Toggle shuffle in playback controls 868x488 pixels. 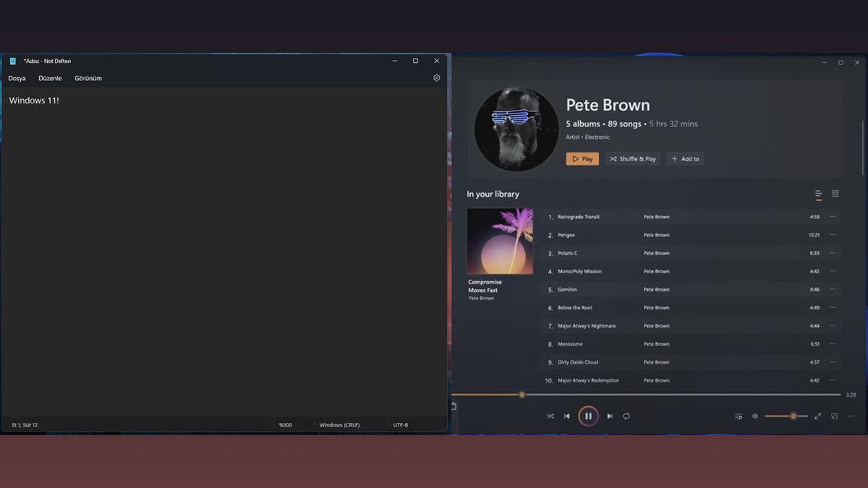550,416
